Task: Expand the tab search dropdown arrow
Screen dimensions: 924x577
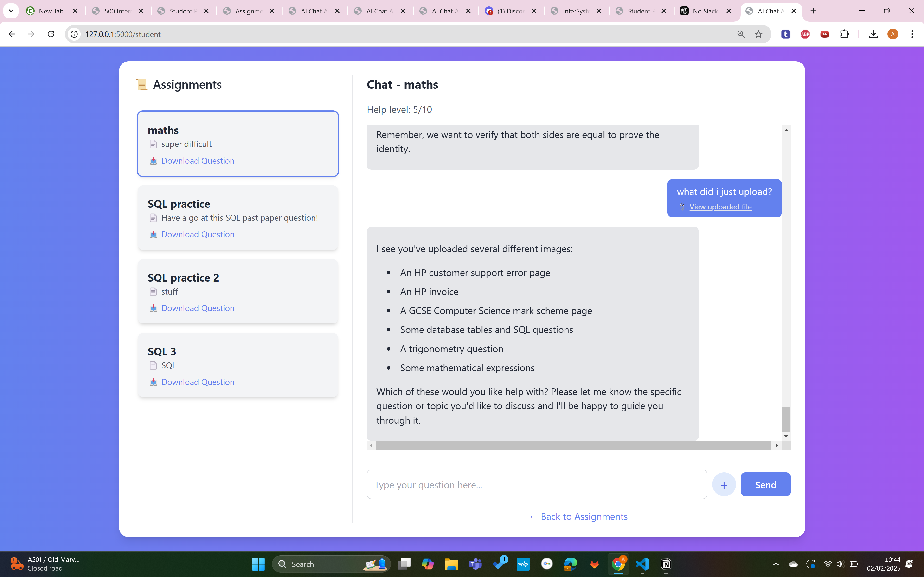Action: tap(11, 11)
